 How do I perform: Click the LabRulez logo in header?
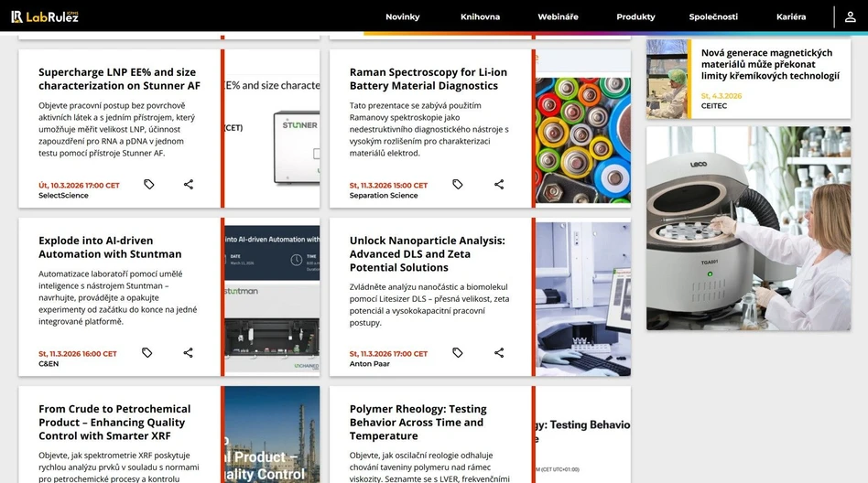pyautogui.click(x=44, y=16)
